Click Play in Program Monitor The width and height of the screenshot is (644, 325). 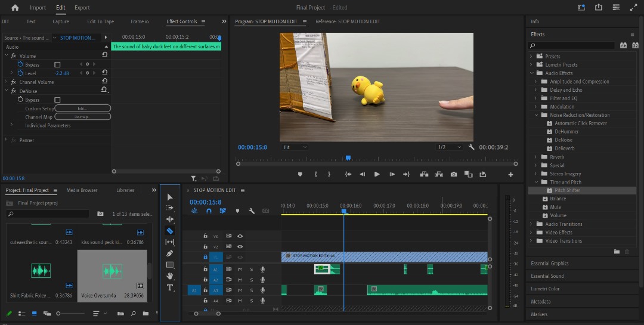377,174
